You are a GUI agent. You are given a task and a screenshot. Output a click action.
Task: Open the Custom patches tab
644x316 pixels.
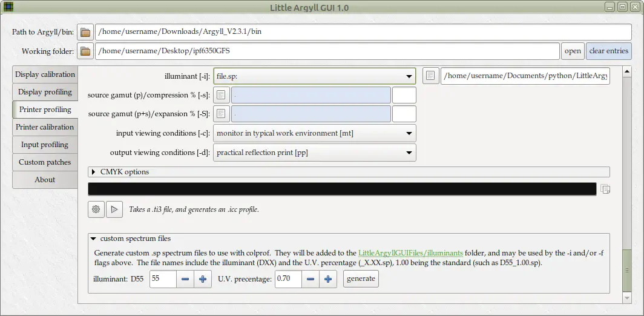pos(45,162)
